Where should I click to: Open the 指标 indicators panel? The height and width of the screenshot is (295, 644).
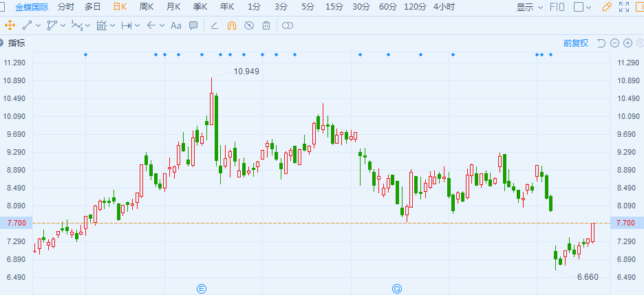[x=17, y=43]
